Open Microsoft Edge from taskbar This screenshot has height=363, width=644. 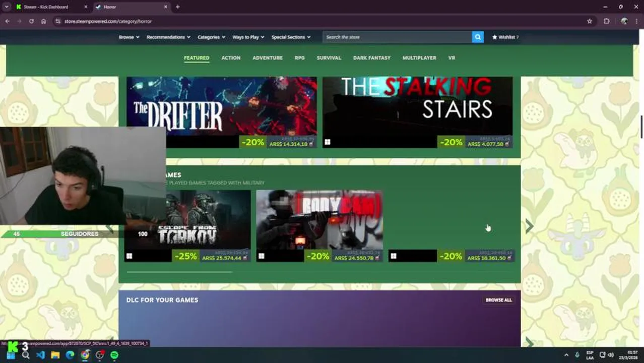point(70,355)
